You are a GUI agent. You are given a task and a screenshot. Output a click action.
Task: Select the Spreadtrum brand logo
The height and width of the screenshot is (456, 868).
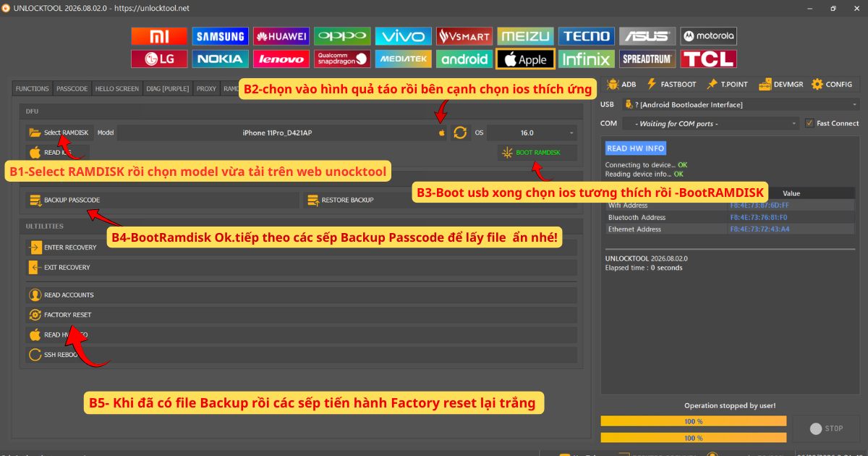click(x=648, y=59)
